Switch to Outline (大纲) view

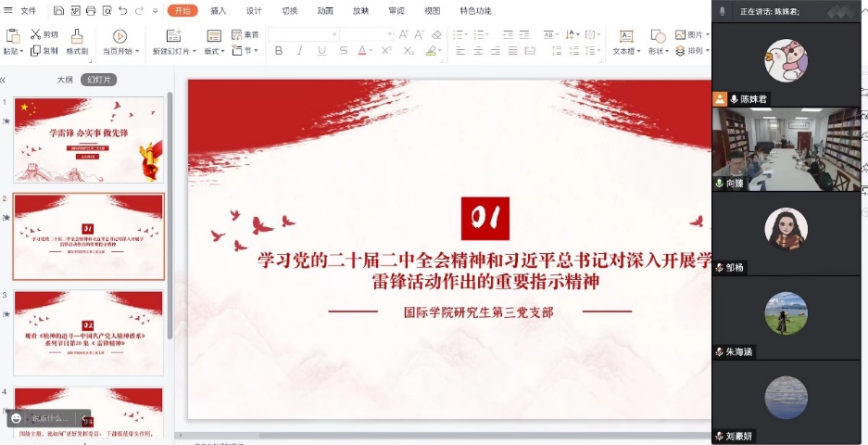point(65,80)
